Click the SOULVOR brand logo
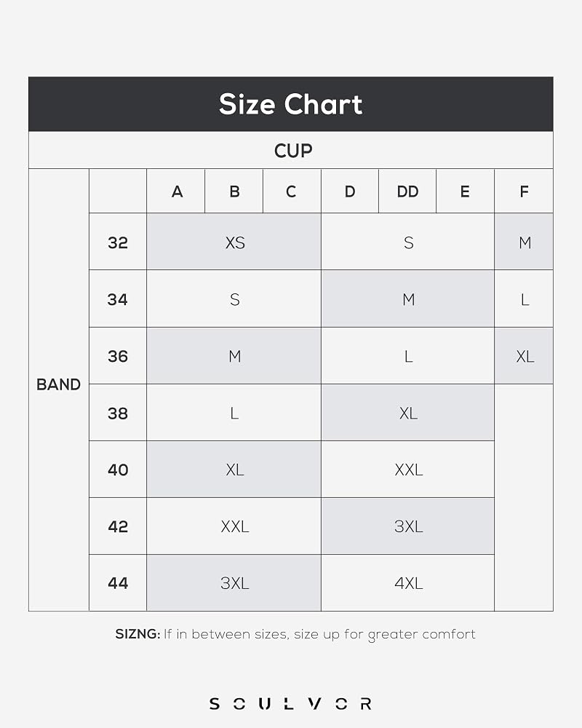 pyautogui.click(x=290, y=703)
